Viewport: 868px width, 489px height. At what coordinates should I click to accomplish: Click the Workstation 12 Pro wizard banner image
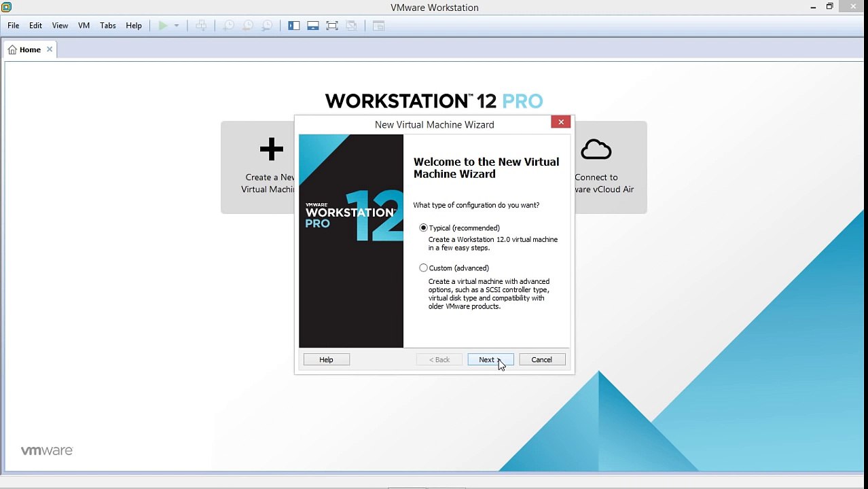(351, 241)
